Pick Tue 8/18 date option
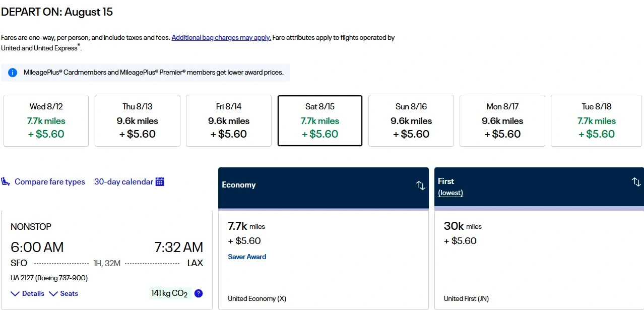The height and width of the screenshot is (310, 644). pos(596,120)
